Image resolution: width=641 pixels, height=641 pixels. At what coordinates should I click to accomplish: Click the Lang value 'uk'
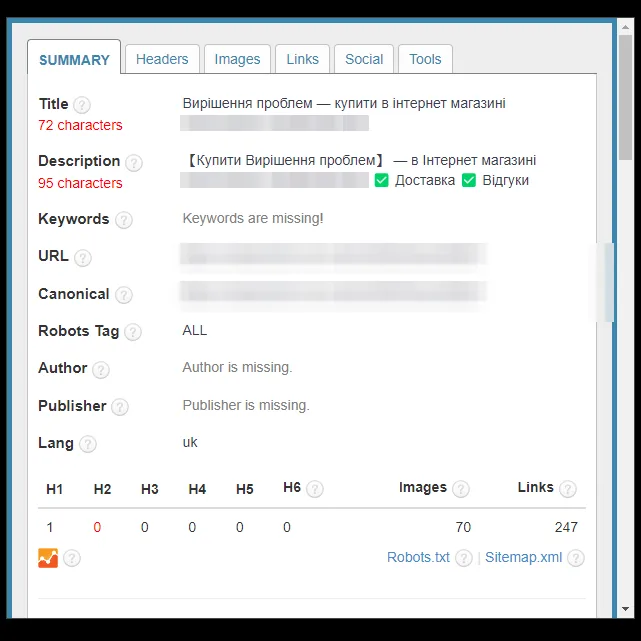pyautogui.click(x=190, y=442)
